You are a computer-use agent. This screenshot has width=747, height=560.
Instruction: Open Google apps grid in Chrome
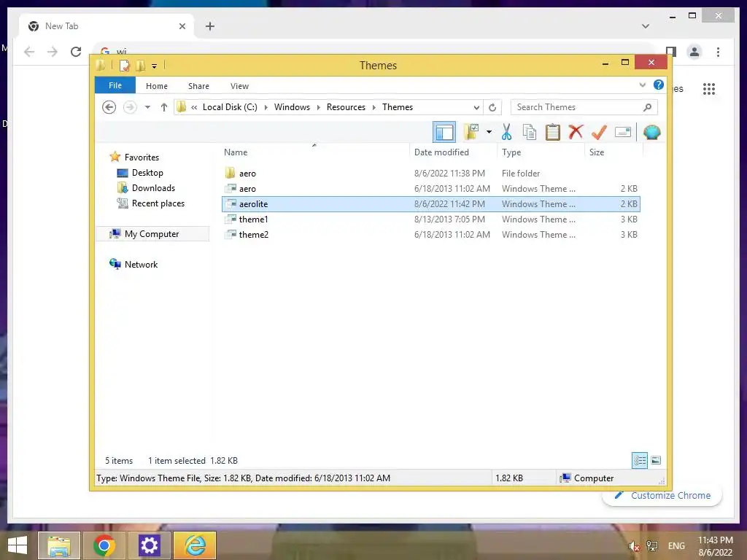[709, 88]
